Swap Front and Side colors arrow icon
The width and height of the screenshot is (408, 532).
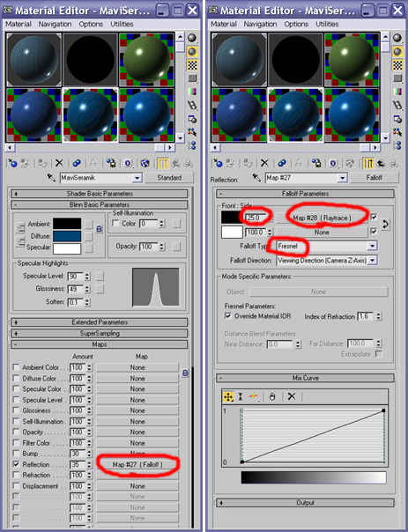(386, 224)
